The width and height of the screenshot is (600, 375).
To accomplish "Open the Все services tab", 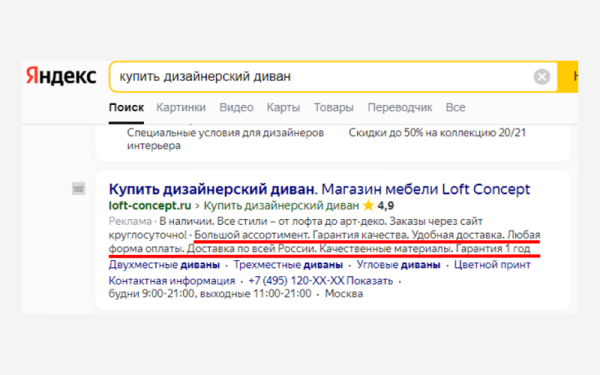I will 455,108.
